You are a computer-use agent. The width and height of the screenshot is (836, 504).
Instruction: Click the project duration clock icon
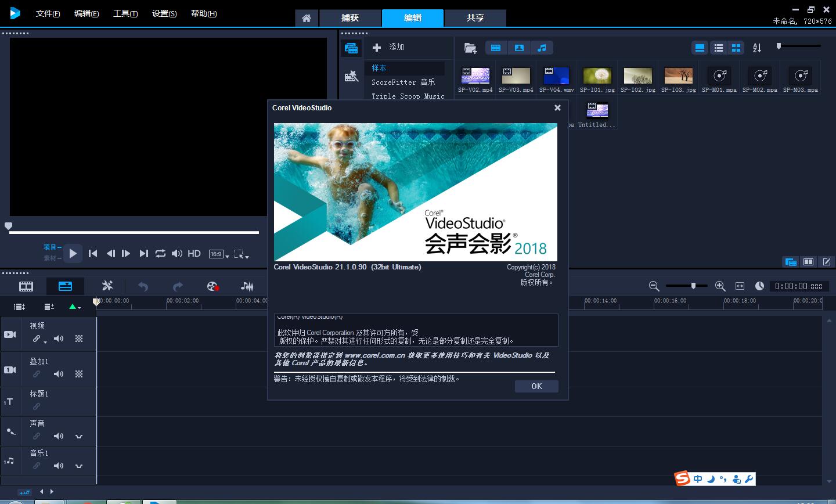(759, 286)
